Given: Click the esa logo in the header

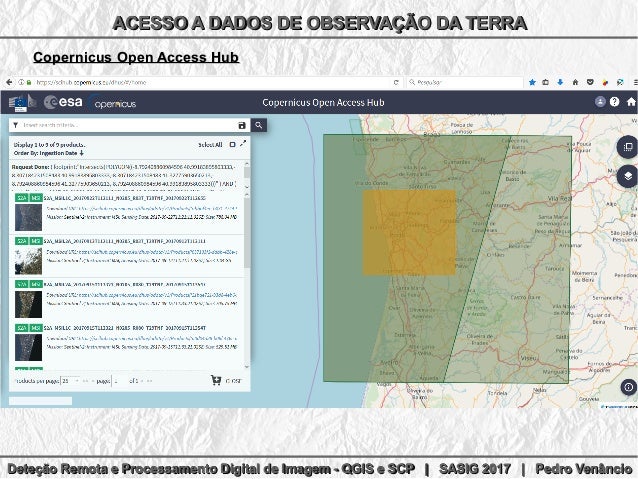Looking at the screenshot, I should (63, 102).
